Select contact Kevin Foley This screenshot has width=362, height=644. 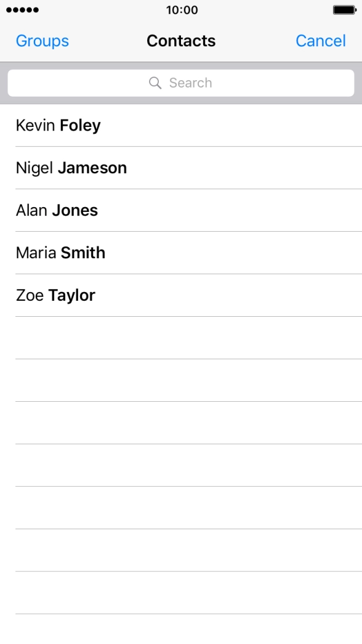[x=181, y=125]
